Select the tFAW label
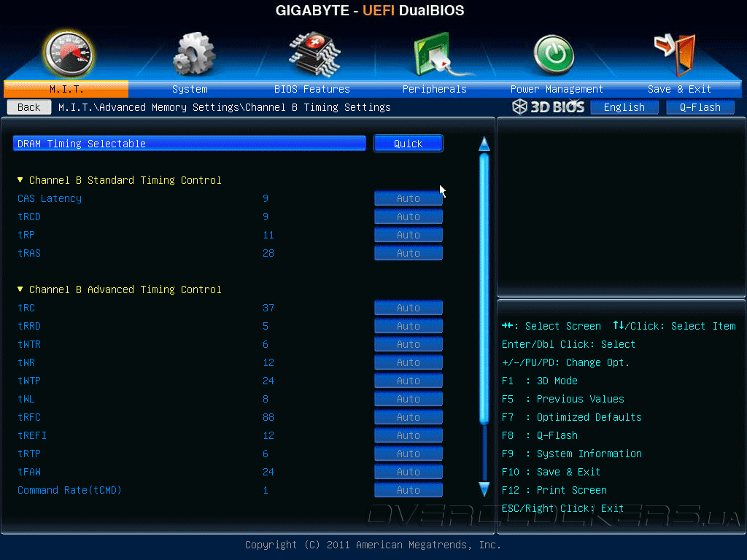This screenshot has height=560, width=747. pos(29,472)
